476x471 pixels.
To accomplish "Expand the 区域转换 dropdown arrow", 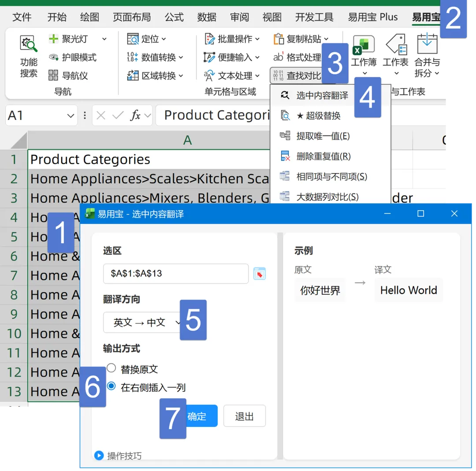I will click(x=181, y=76).
